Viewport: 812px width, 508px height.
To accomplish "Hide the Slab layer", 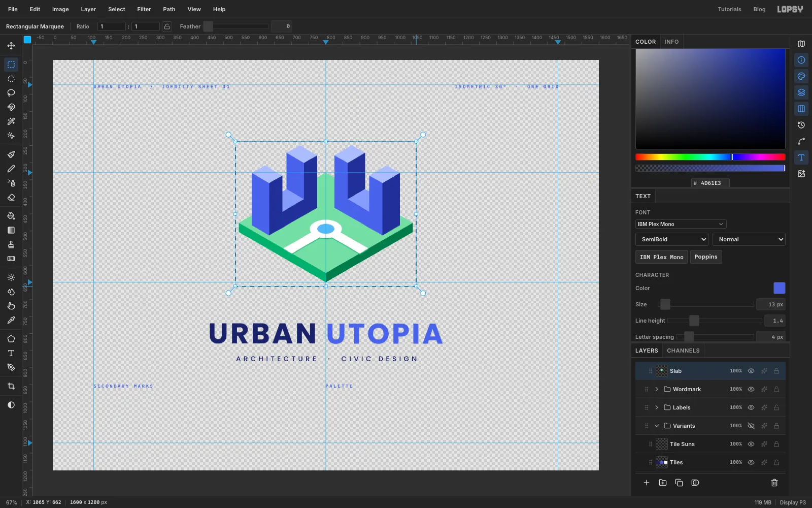I will (x=751, y=371).
